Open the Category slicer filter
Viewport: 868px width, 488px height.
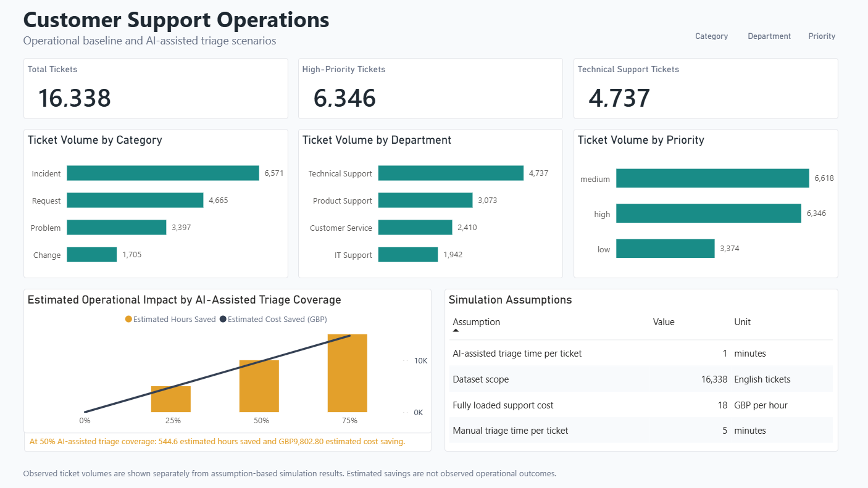point(711,36)
